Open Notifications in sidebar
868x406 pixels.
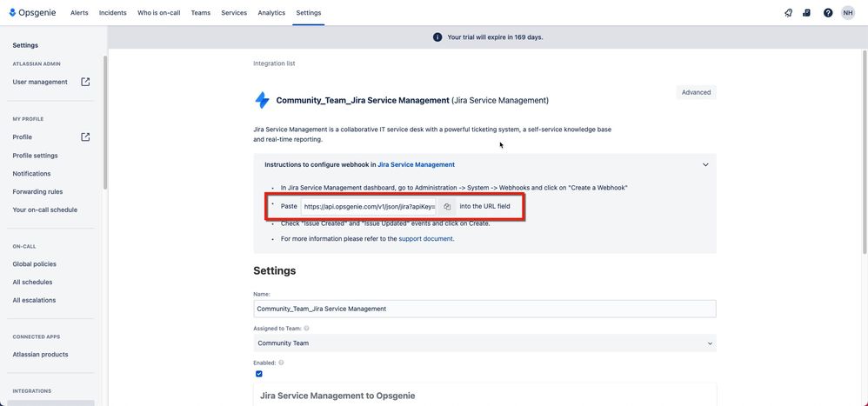tap(31, 174)
